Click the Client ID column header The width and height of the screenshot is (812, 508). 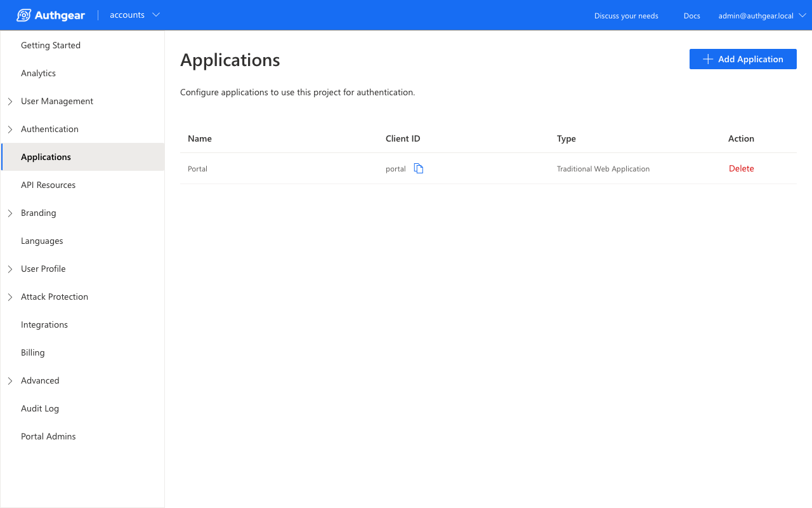[x=403, y=138]
